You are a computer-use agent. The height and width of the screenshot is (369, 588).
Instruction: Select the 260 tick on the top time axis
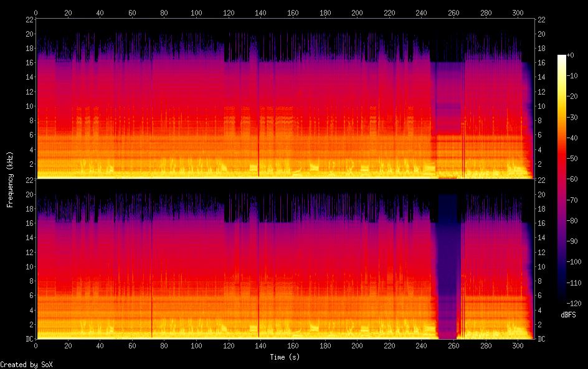click(453, 12)
